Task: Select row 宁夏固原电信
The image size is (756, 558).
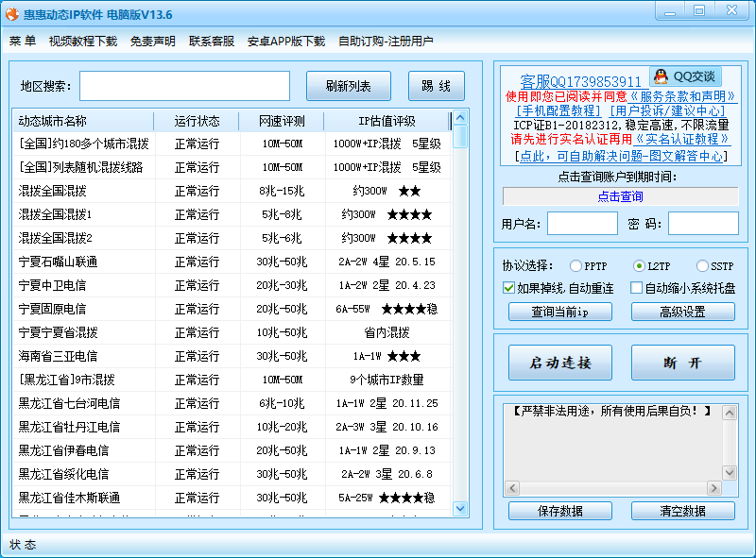Action: [x=232, y=309]
